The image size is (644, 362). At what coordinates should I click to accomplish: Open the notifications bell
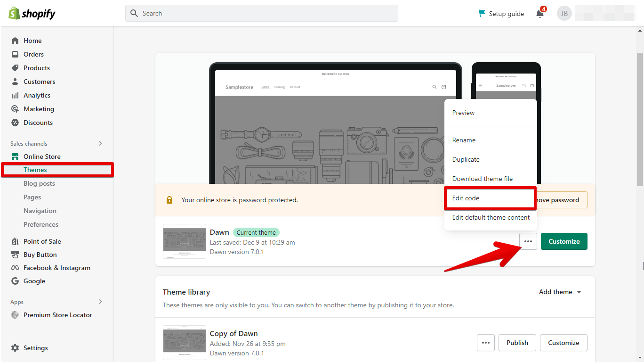(539, 13)
